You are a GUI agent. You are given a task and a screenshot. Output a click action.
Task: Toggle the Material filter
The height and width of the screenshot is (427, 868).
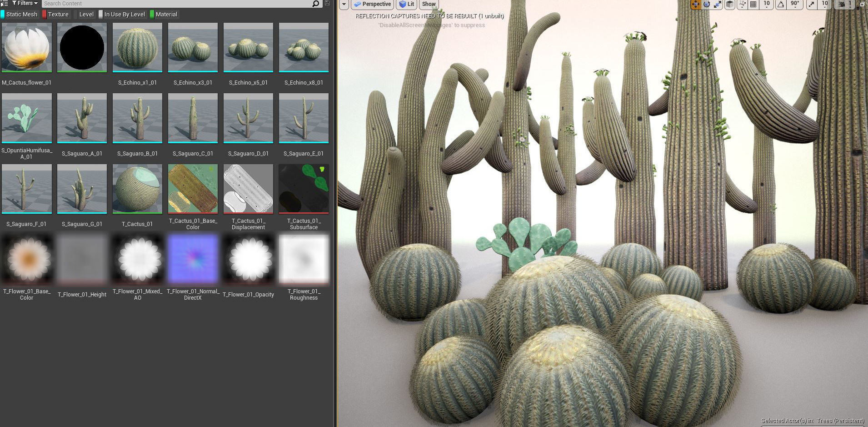point(164,15)
